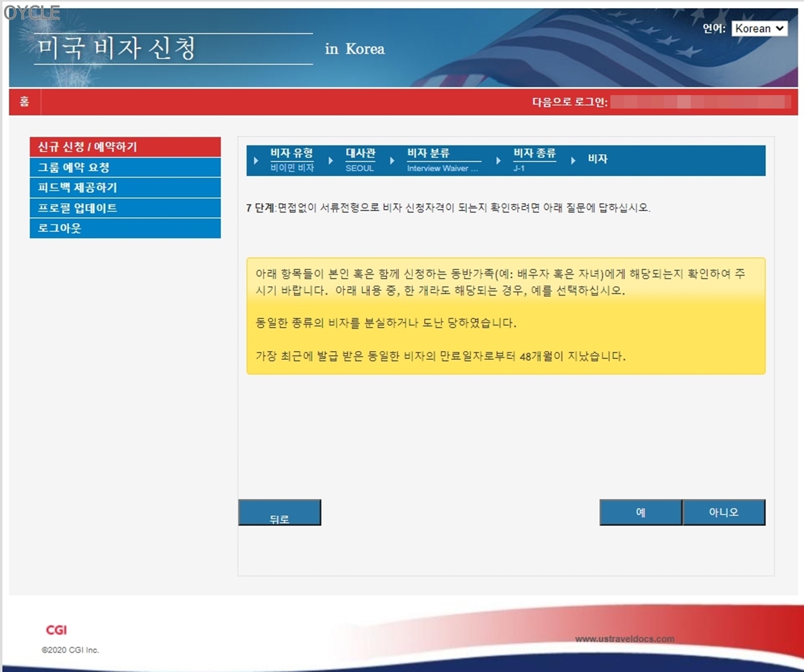This screenshot has height=672, width=804.
Task: Click the CGI logo in footer
Action: pos(56,630)
